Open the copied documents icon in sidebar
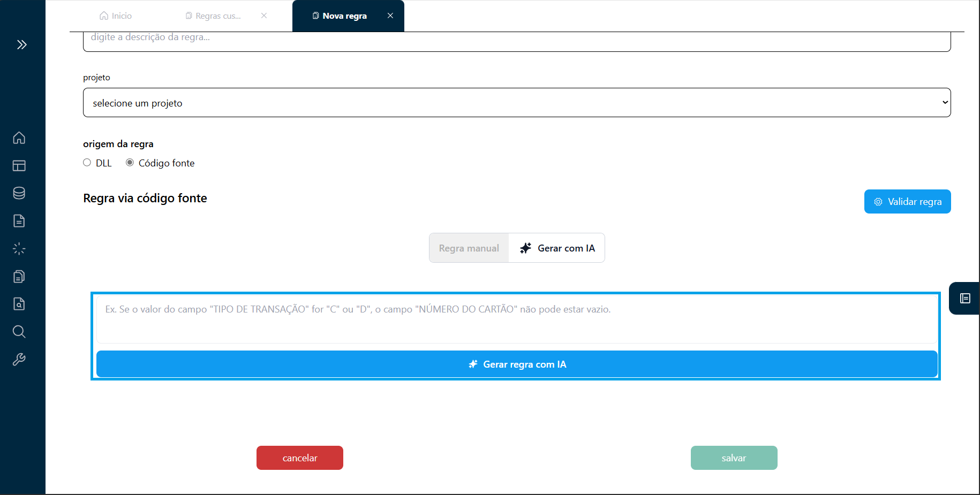The width and height of the screenshot is (980, 495). point(19,276)
